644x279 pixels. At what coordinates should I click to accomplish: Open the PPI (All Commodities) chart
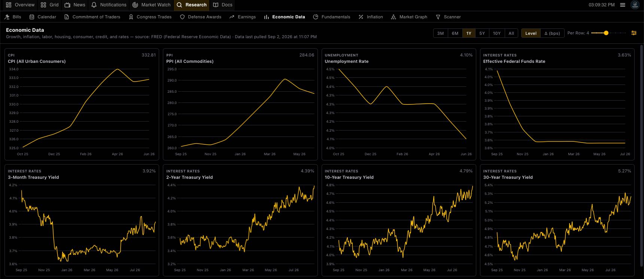(240, 104)
